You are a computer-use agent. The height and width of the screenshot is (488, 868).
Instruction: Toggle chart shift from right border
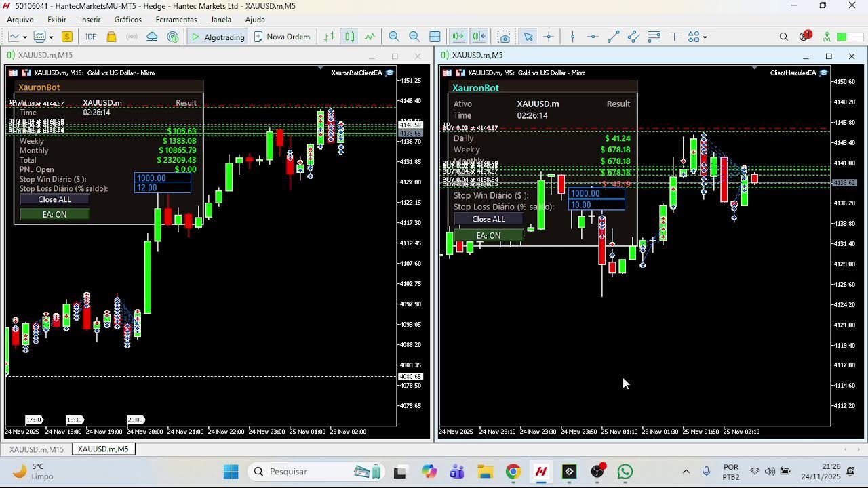(x=479, y=37)
